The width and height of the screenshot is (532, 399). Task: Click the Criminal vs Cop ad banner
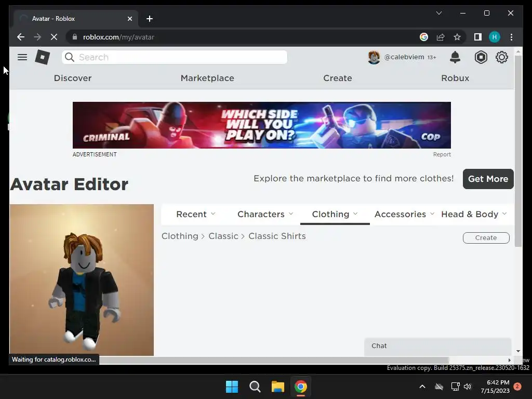[x=262, y=125]
